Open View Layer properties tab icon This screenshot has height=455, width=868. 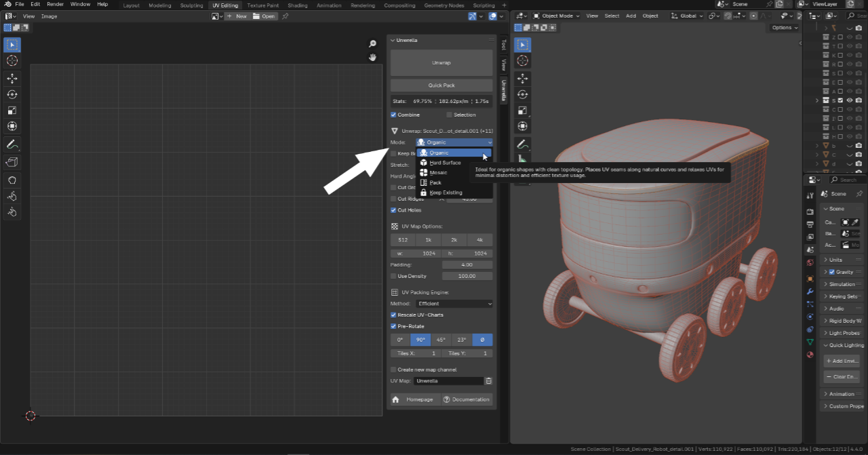tap(810, 237)
